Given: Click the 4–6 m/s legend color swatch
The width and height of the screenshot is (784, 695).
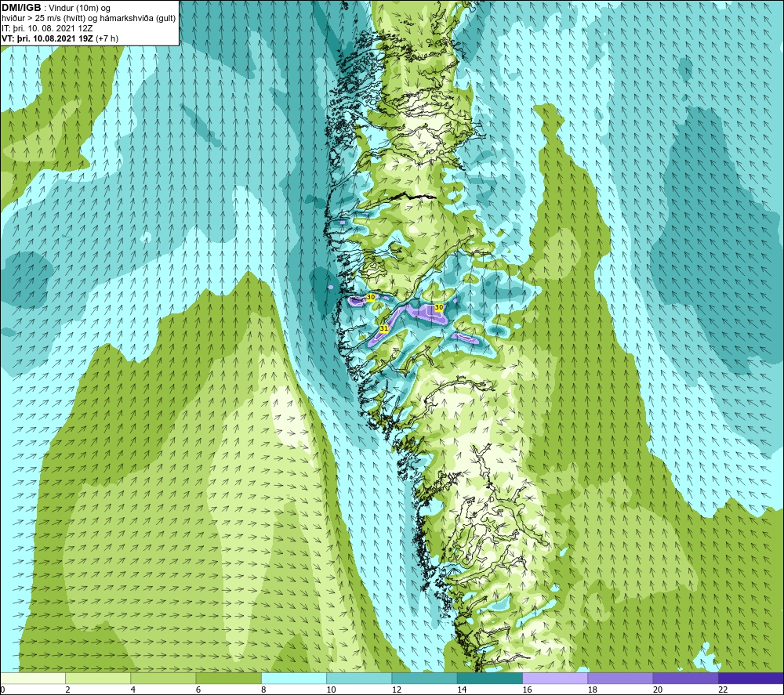Looking at the screenshot, I should 164,678.
